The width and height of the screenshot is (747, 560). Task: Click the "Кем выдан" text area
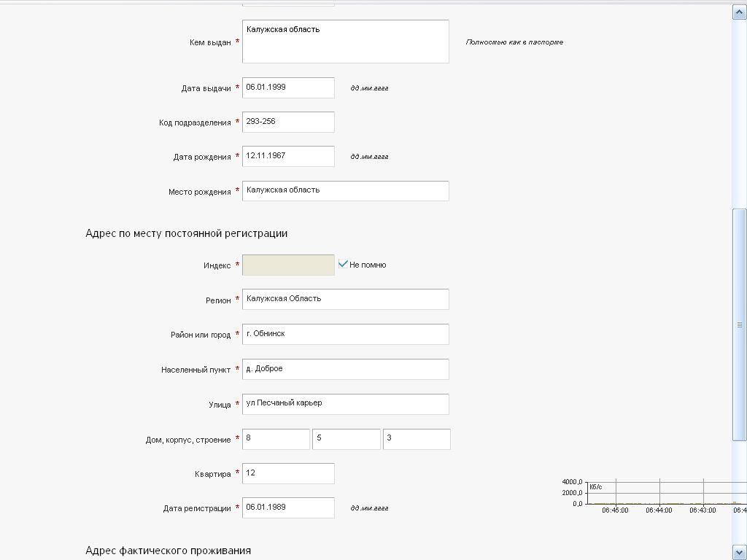tap(345, 42)
